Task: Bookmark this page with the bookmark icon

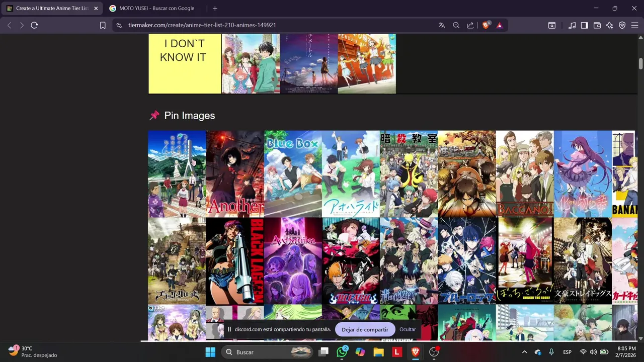Action: 103,25
